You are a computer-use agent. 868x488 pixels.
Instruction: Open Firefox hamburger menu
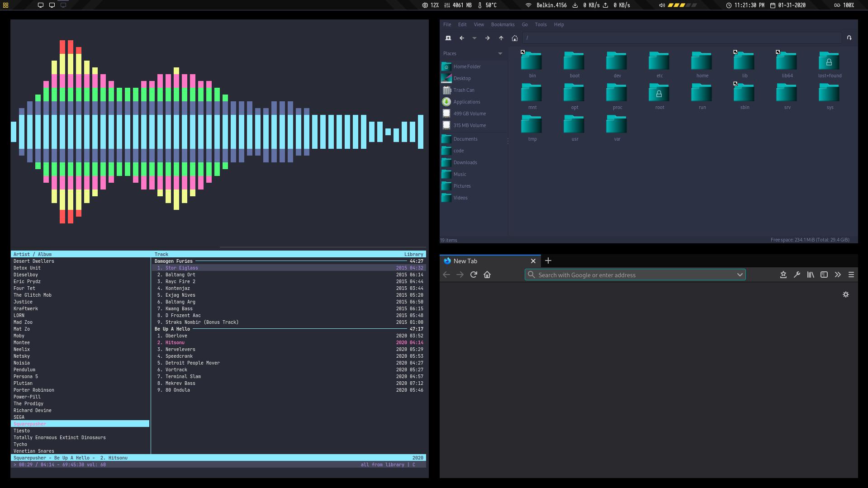[x=851, y=275]
